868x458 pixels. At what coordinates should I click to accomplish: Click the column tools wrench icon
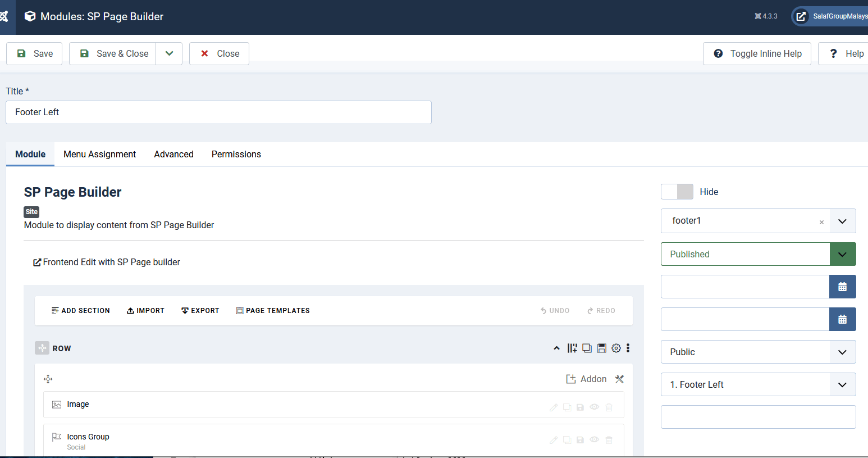click(619, 379)
